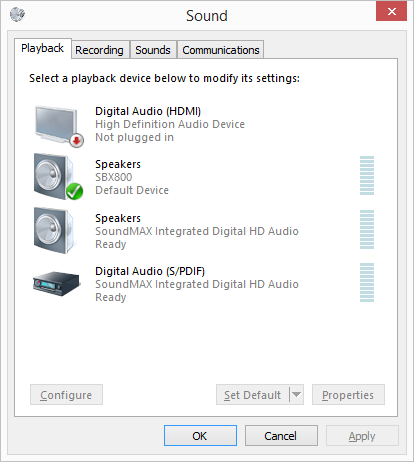Open the Recording tab
The height and width of the screenshot is (462, 414).
(x=99, y=50)
